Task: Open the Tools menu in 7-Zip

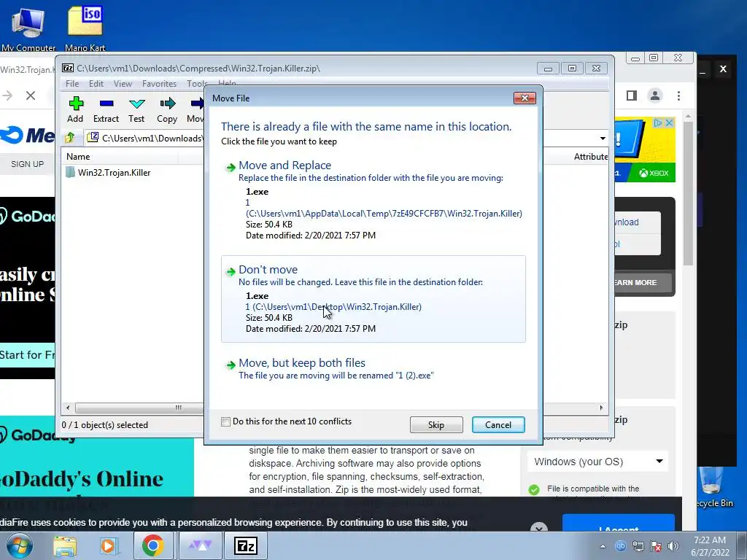Action: pos(196,83)
